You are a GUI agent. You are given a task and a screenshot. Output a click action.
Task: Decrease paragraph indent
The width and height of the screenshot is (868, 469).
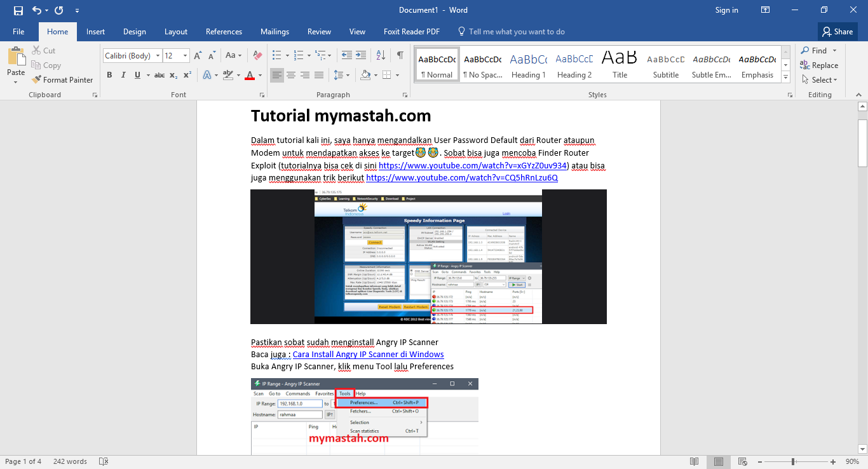click(346, 55)
